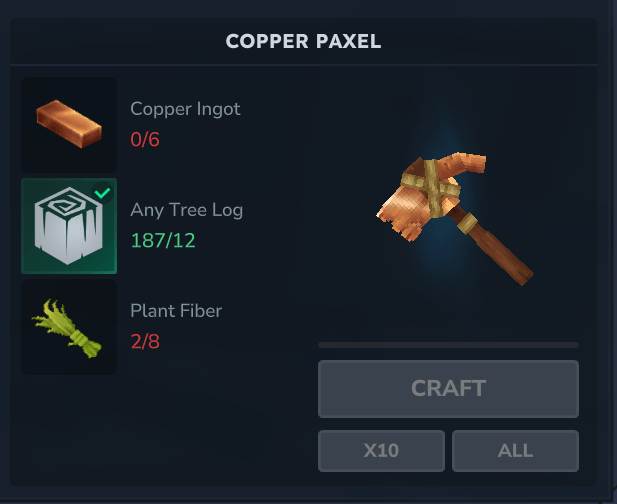Image resolution: width=617 pixels, height=504 pixels.
Task: Click the Copper Paxel preview image
Action: pos(454,218)
